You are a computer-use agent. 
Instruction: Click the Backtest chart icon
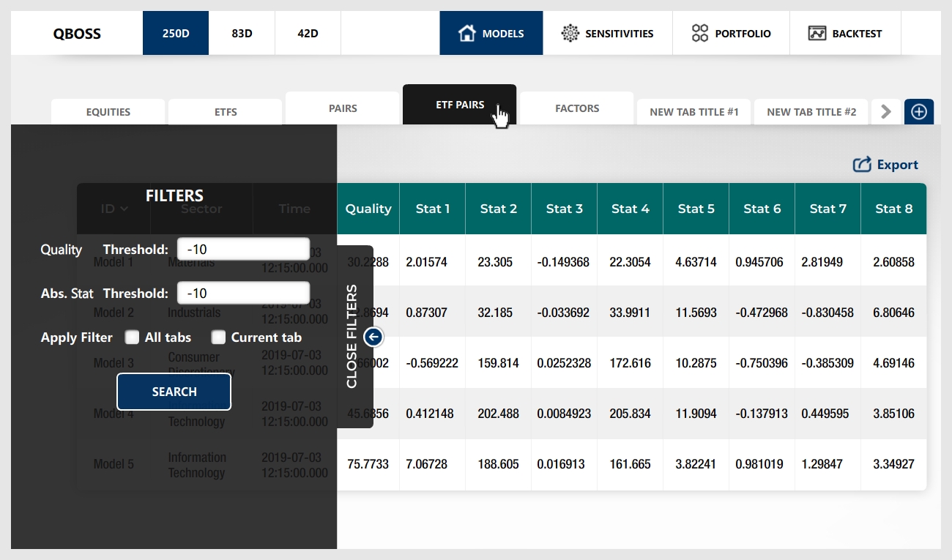click(x=817, y=33)
